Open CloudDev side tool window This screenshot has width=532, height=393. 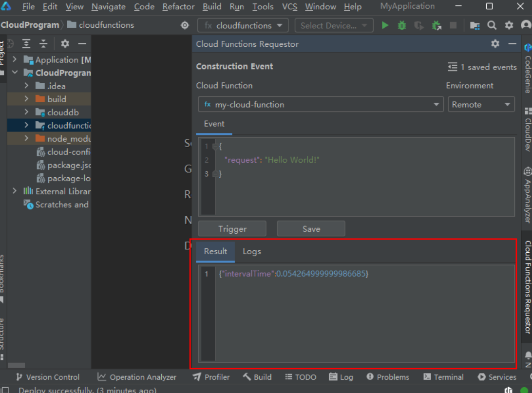pyautogui.click(x=528, y=130)
